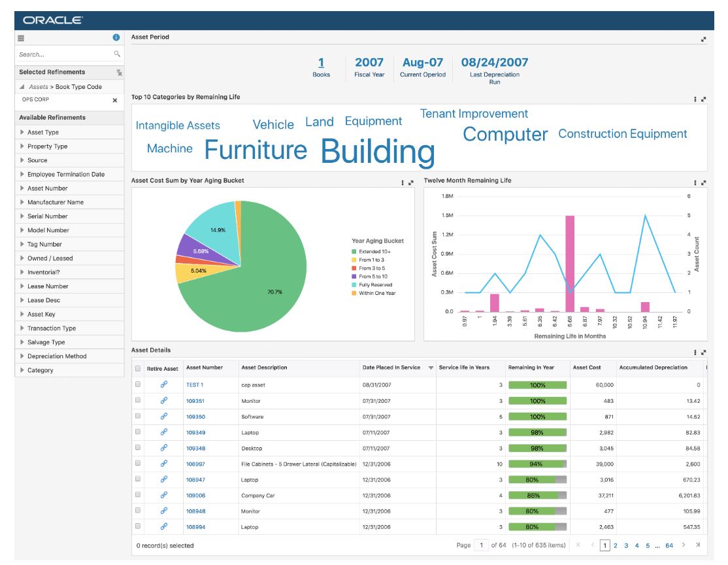Image resolution: width=728 pixels, height=565 pixels.
Task: Check the select-all checkbox in the table header
Action: 138,368
